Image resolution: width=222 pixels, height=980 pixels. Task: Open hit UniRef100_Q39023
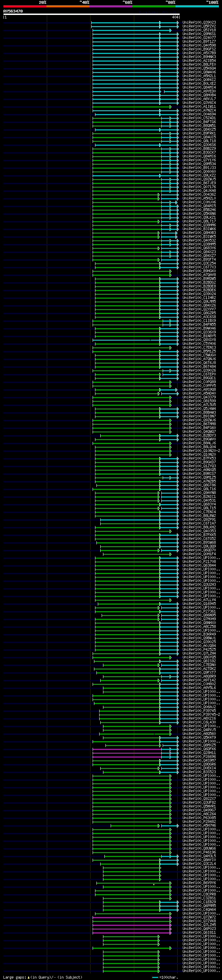point(199,23)
